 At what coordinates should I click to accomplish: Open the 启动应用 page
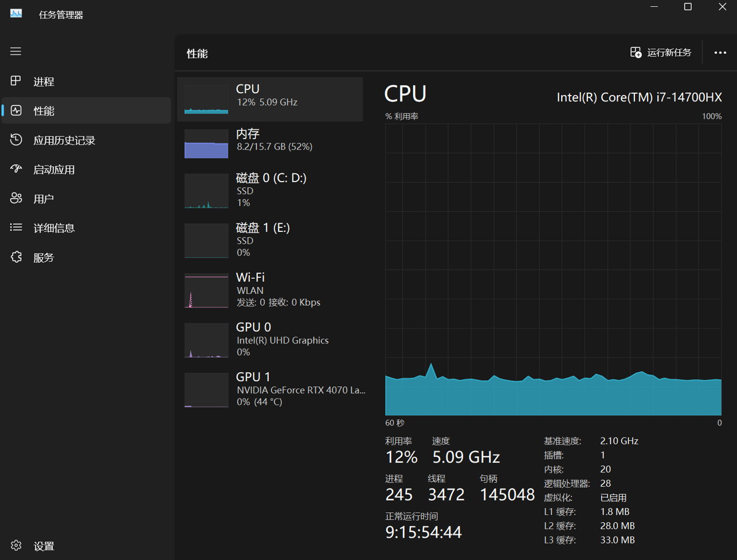pos(87,169)
